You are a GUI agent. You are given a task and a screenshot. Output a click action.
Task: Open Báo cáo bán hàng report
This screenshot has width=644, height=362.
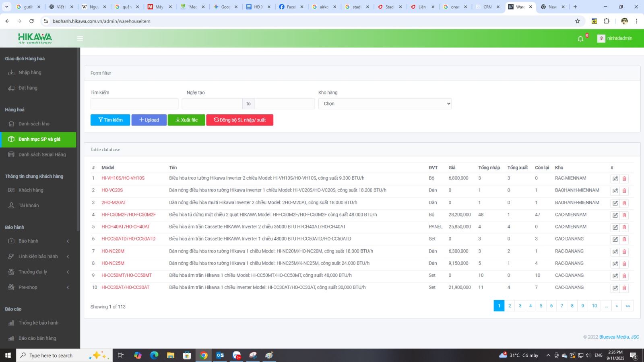(38, 338)
